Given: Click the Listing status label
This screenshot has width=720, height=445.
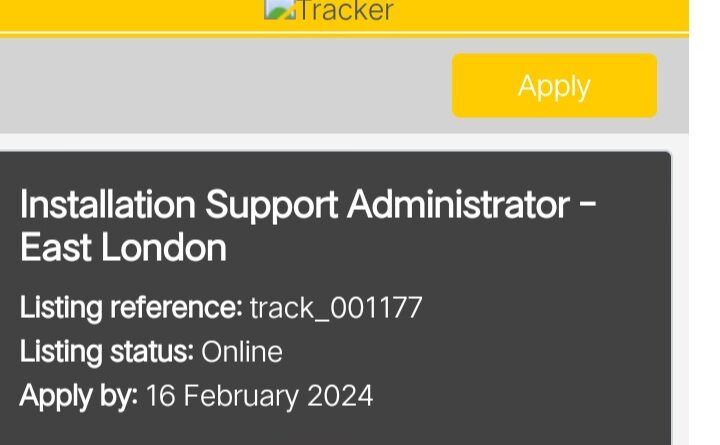Looking at the screenshot, I should pyautogui.click(x=107, y=352).
